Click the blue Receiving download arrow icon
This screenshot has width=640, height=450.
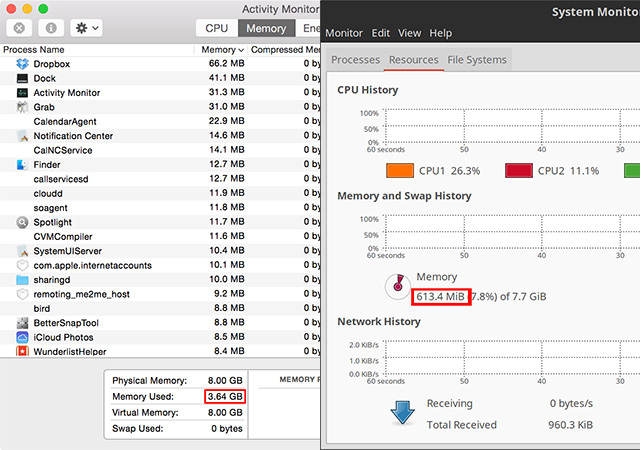pos(402,412)
